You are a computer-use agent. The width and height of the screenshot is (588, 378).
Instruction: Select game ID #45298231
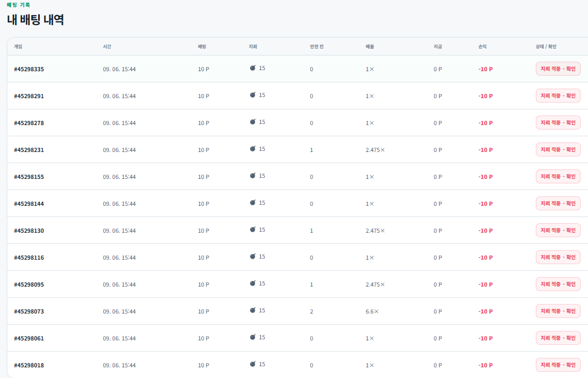[x=29, y=150]
